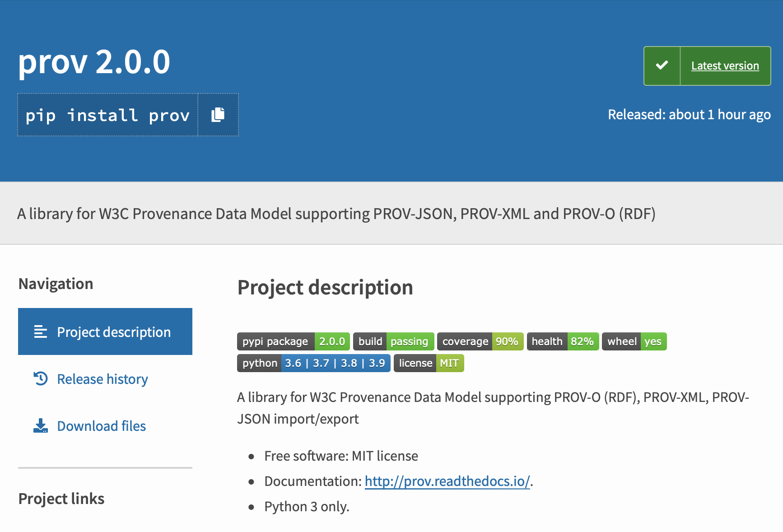Copy the pip install command
This screenshot has width=783, height=532.
click(x=218, y=115)
